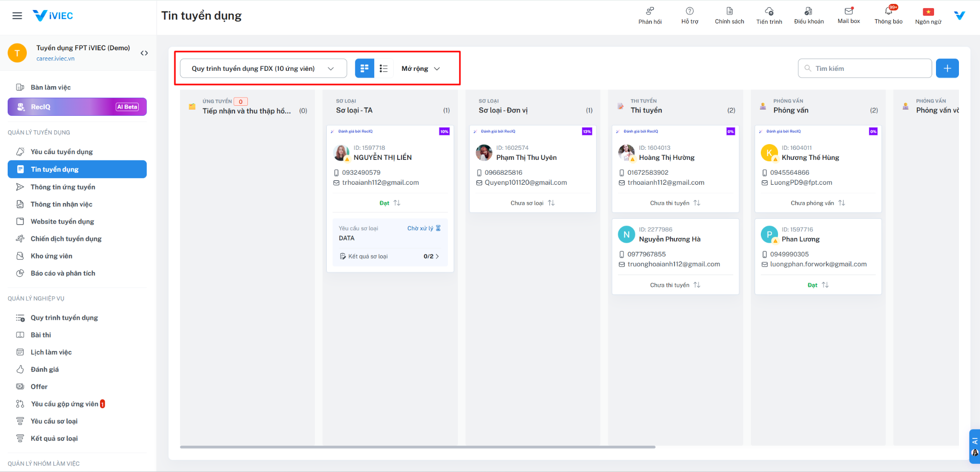Open the career.iviec.vn link
The width and height of the screenshot is (980, 472).
[56, 58]
